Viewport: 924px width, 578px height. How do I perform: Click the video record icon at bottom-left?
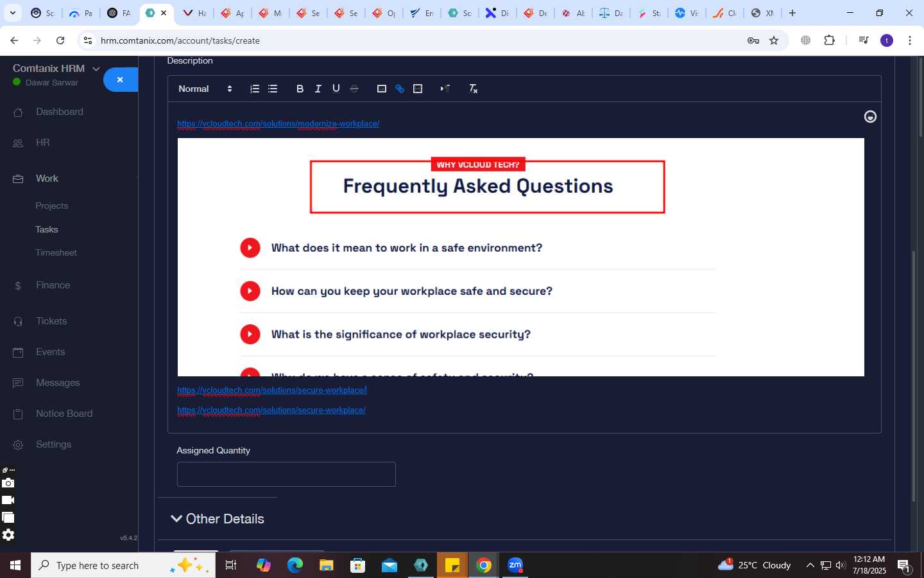pyautogui.click(x=8, y=500)
